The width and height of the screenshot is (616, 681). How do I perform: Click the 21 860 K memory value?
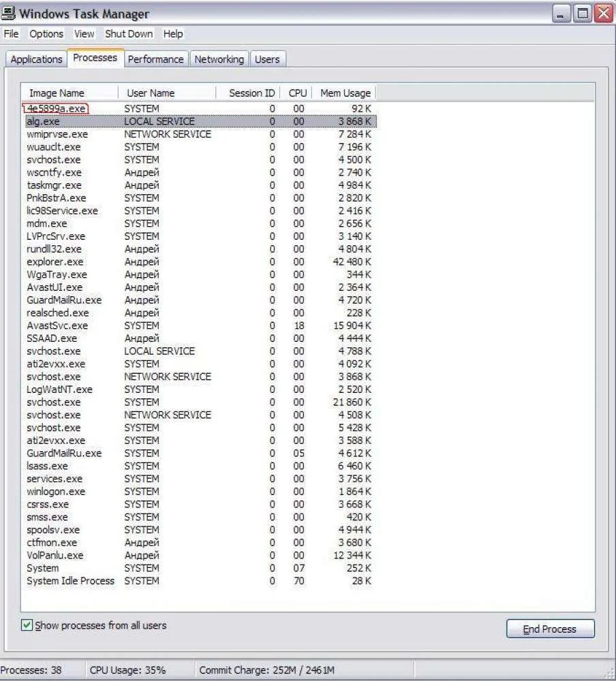352,402
